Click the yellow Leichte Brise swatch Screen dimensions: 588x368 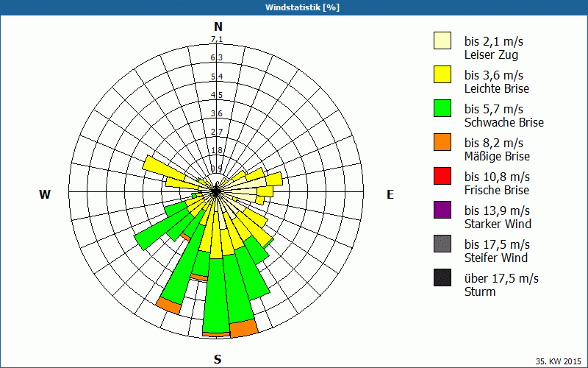(442, 74)
